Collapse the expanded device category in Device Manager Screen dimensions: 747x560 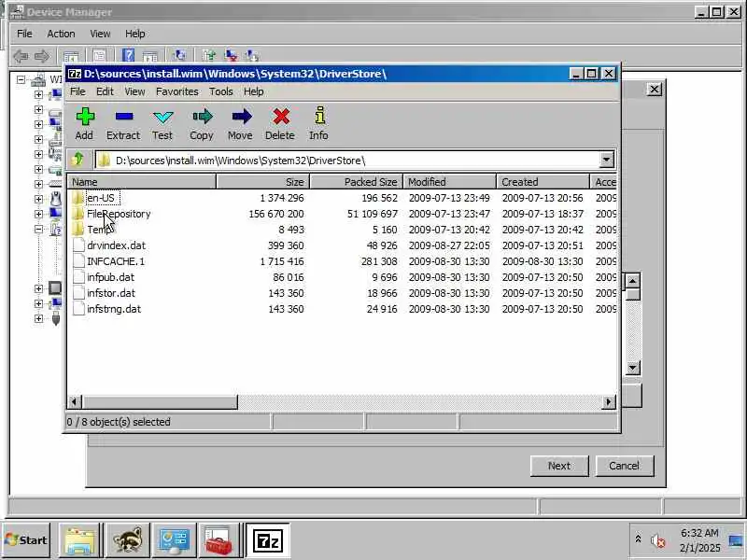click(38, 229)
